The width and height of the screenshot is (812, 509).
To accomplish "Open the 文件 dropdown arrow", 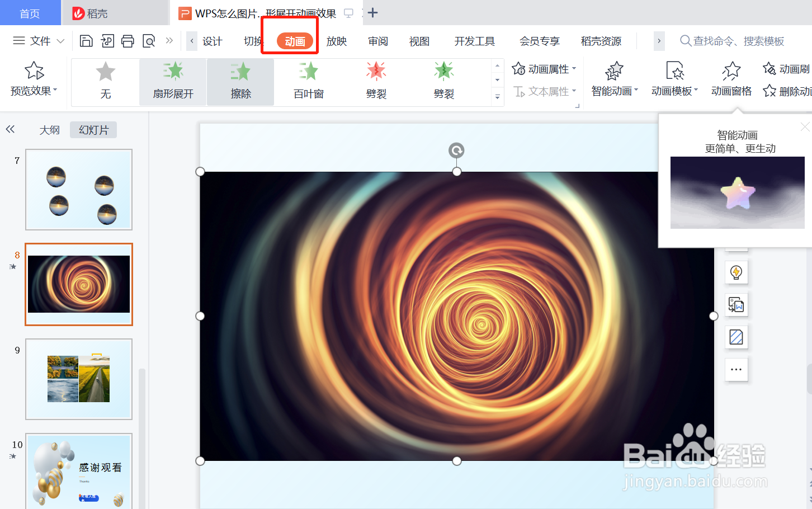I will tap(61, 41).
